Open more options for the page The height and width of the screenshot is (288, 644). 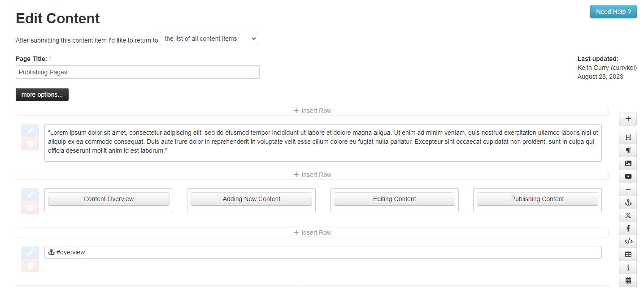[42, 94]
